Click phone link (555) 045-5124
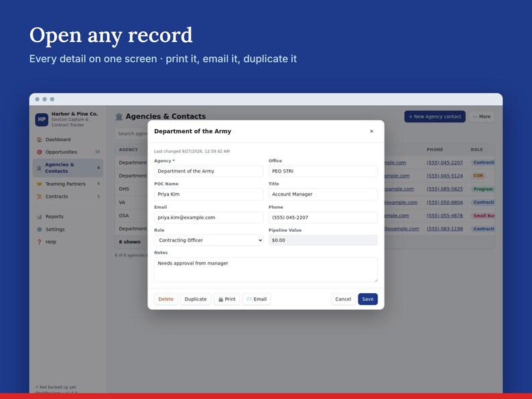The image size is (532, 399). [x=445, y=175]
